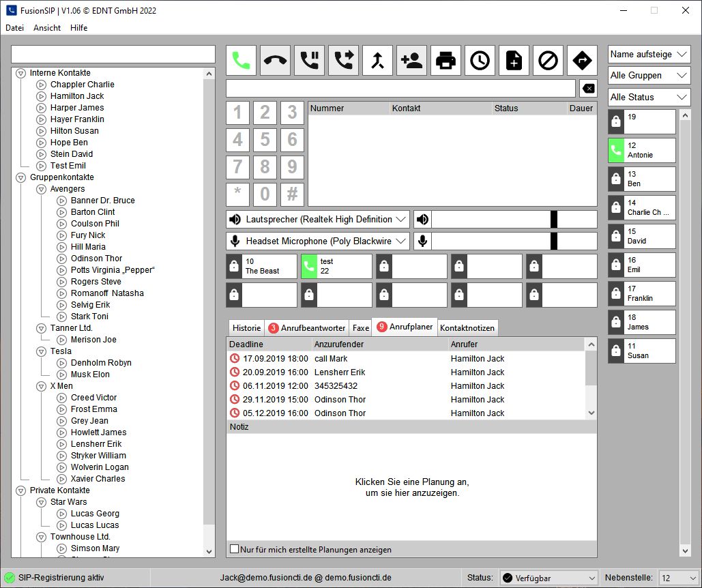
Task: Open the Hilfe menu
Action: click(79, 28)
